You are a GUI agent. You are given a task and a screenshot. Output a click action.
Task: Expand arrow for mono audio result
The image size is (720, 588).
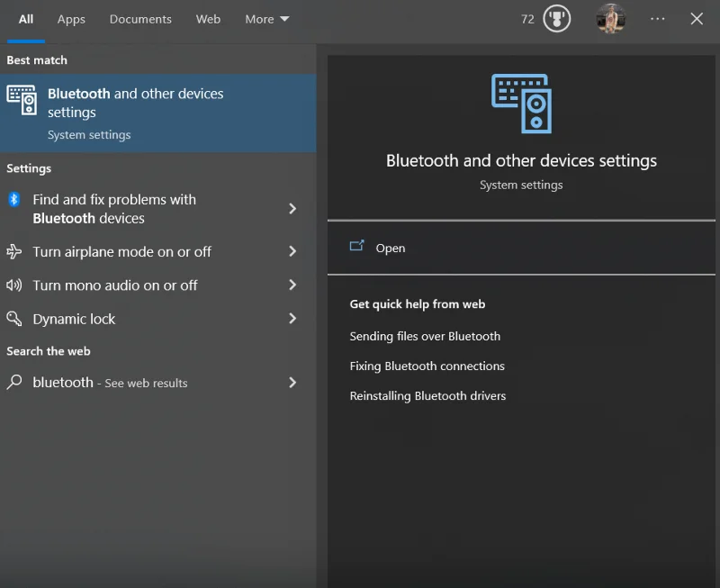[x=292, y=285]
